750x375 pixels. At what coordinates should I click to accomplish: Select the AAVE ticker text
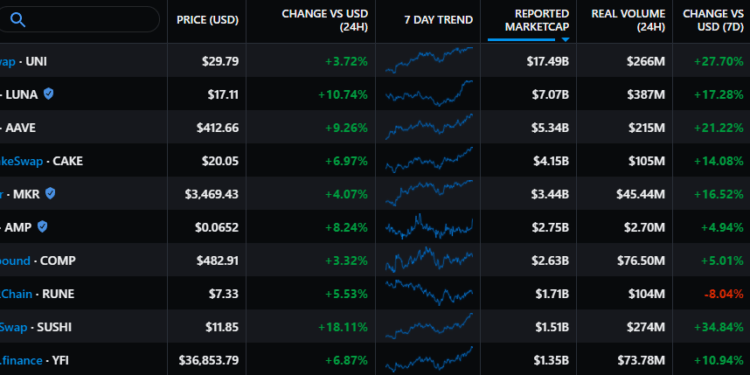point(21,128)
